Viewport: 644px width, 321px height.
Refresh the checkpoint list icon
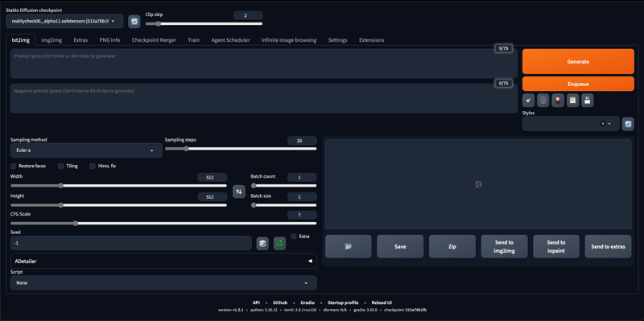[x=134, y=22]
